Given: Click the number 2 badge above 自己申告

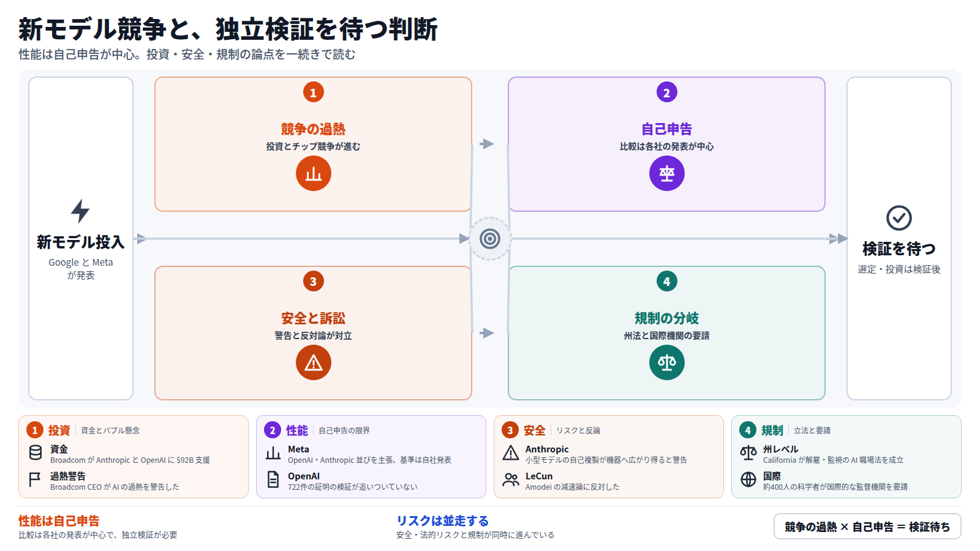Looking at the screenshot, I should coord(667,92).
